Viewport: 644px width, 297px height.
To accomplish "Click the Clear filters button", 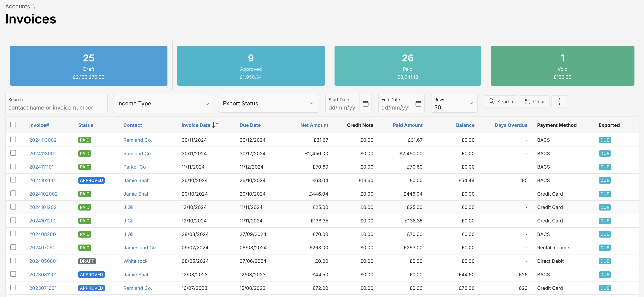I will pos(535,102).
